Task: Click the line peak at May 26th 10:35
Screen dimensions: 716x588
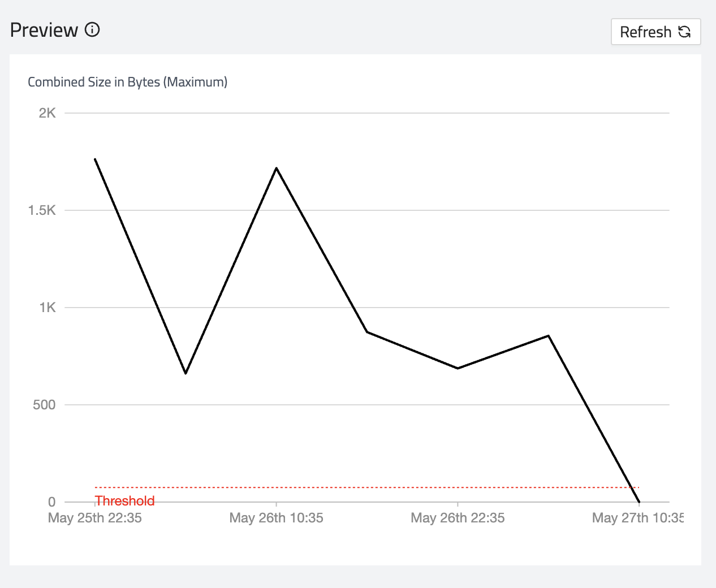Action: [x=276, y=168]
